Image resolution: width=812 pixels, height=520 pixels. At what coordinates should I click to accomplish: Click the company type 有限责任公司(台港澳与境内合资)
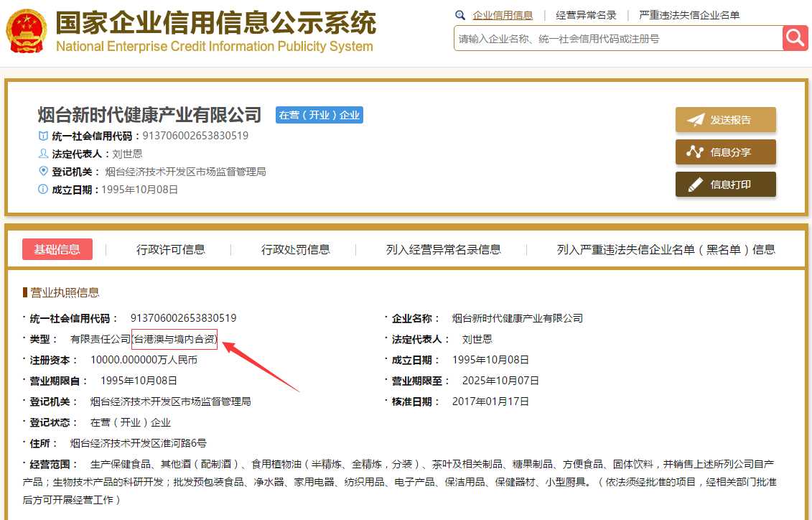(x=144, y=339)
